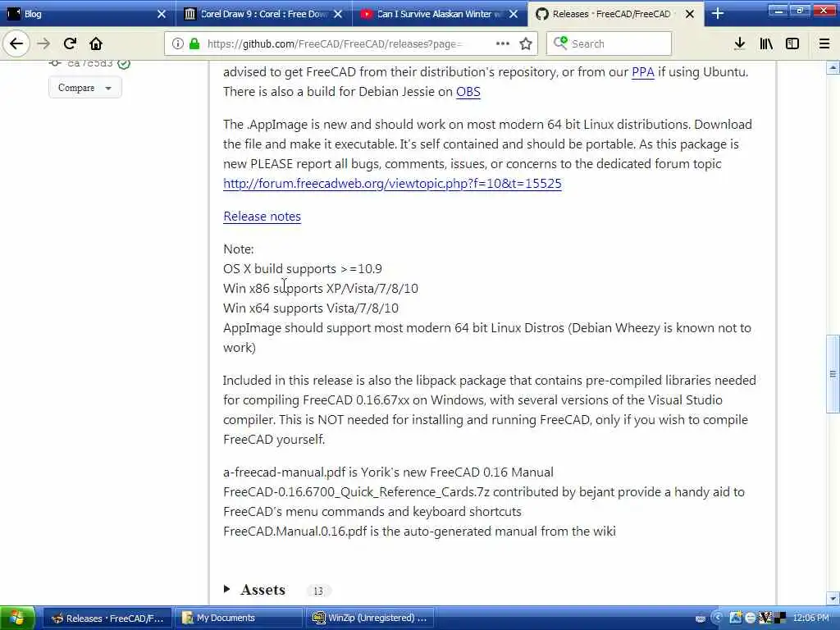Open My Documents from the taskbar

pyautogui.click(x=239, y=619)
